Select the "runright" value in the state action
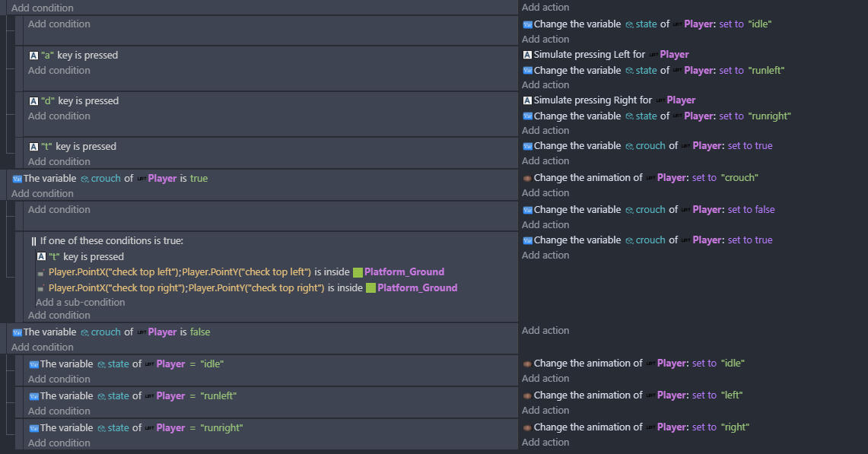This screenshot has width=868, height=454. (769, 116)
